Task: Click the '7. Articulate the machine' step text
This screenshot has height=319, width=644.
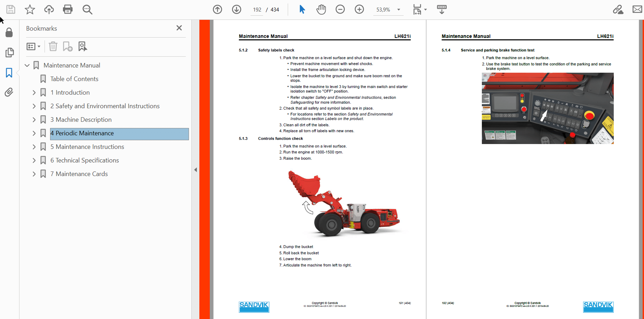Action: [x=316, y=265]
